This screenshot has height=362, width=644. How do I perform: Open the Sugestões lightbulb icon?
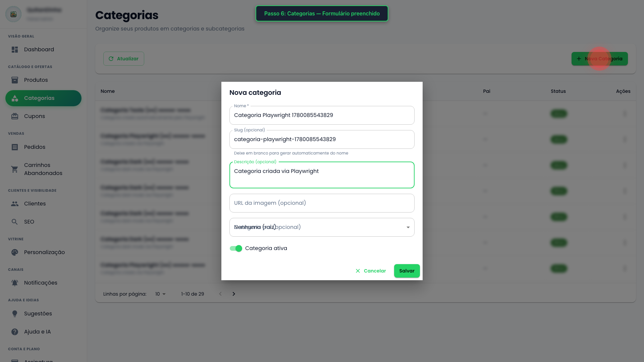tap(15, 314)
